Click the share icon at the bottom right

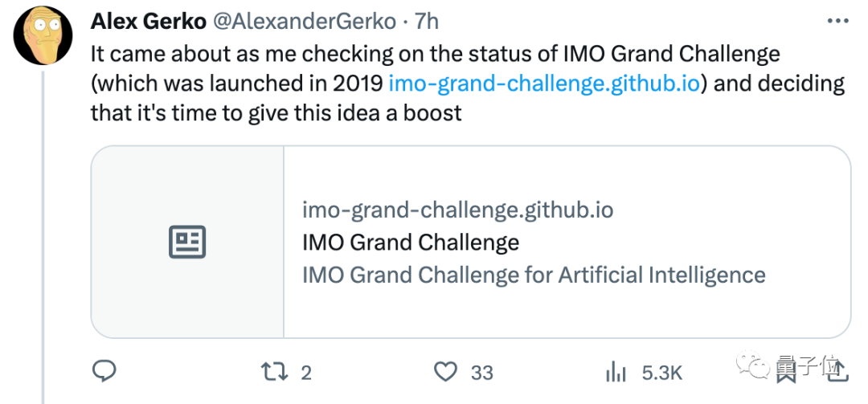click(837, 371)
